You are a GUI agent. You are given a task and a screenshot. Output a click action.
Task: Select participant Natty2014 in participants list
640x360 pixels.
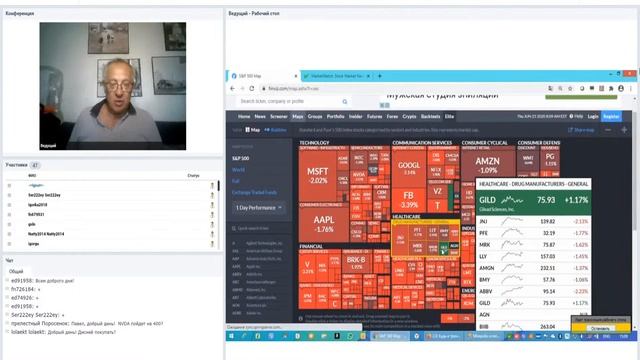[46, 234]
